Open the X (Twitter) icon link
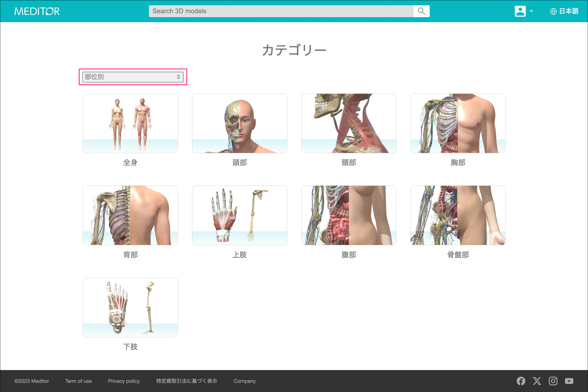This screenshot has height=392, width=588. pos(537,381)
